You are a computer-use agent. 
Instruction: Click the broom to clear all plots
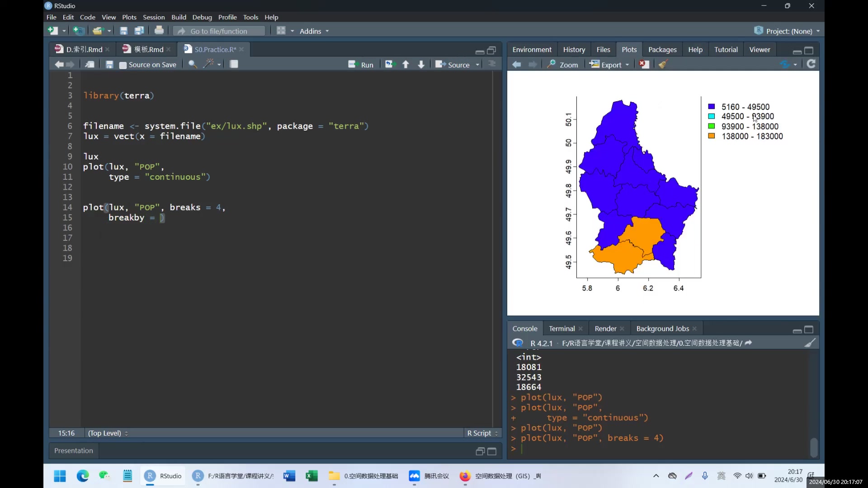pyautogui.click(x=663, y=65)
